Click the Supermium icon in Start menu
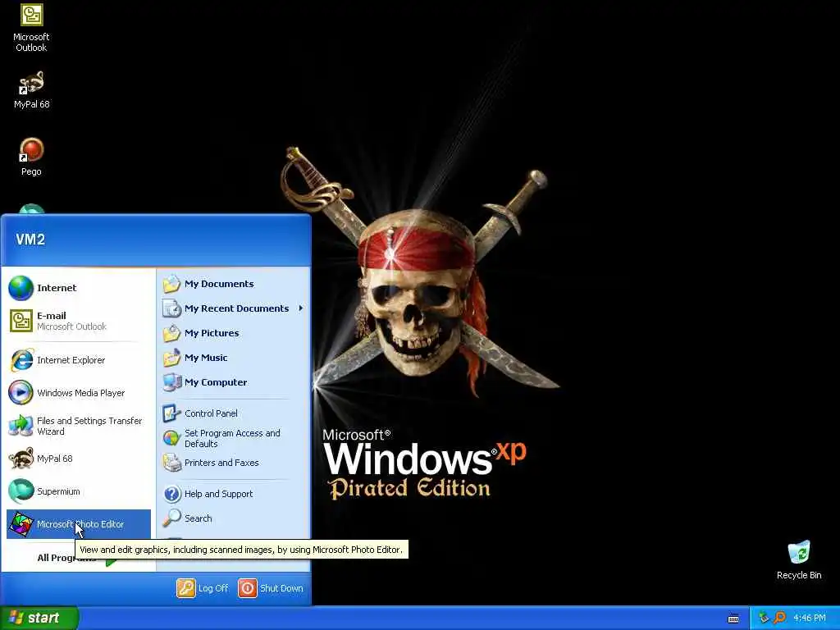Image resolution: width=840 pixels, height=630 pixels. click(x=21, y=491)
